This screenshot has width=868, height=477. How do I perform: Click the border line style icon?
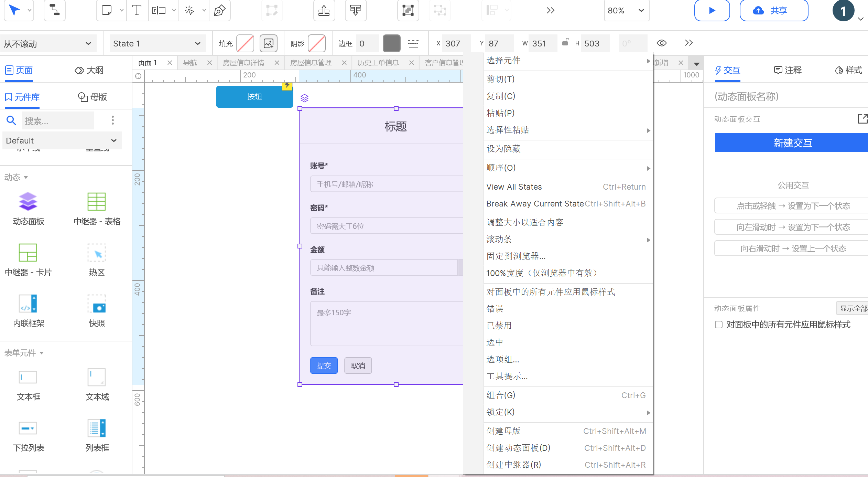coord(413,43)
